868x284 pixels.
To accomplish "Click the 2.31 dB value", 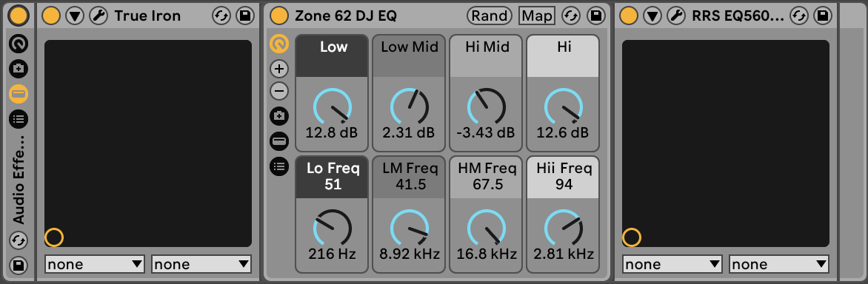I will (x=409, y=133).
